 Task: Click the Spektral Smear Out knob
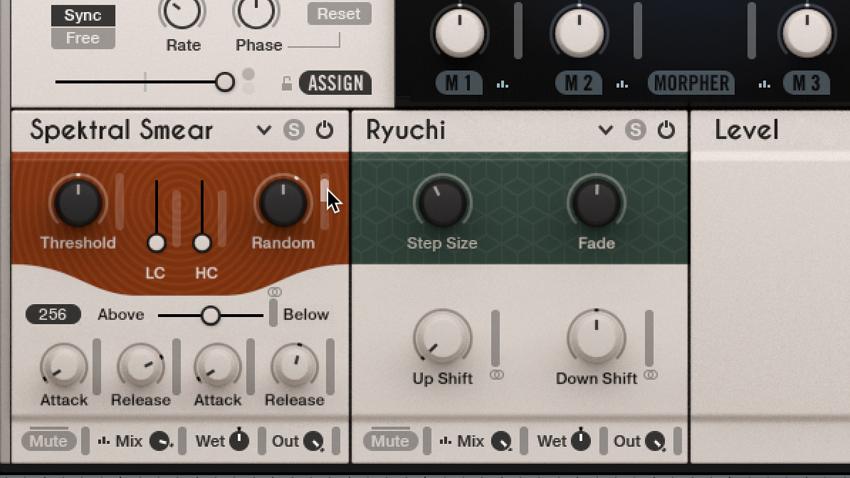point(313,442)
